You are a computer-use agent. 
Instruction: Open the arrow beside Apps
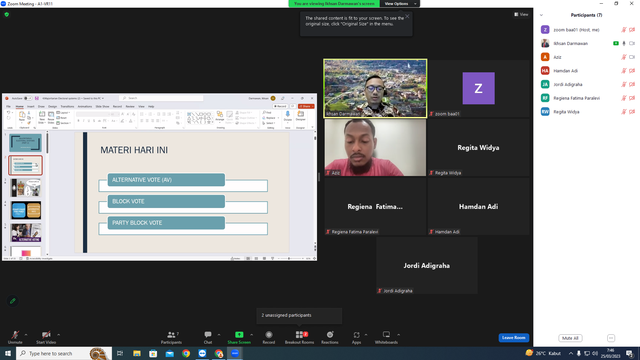click(x=366, y=335)
